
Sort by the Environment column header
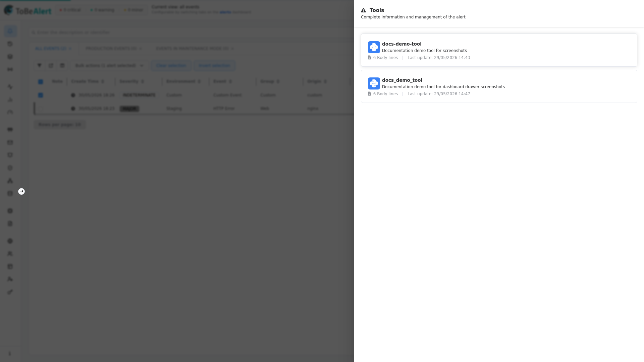(183, 81)
